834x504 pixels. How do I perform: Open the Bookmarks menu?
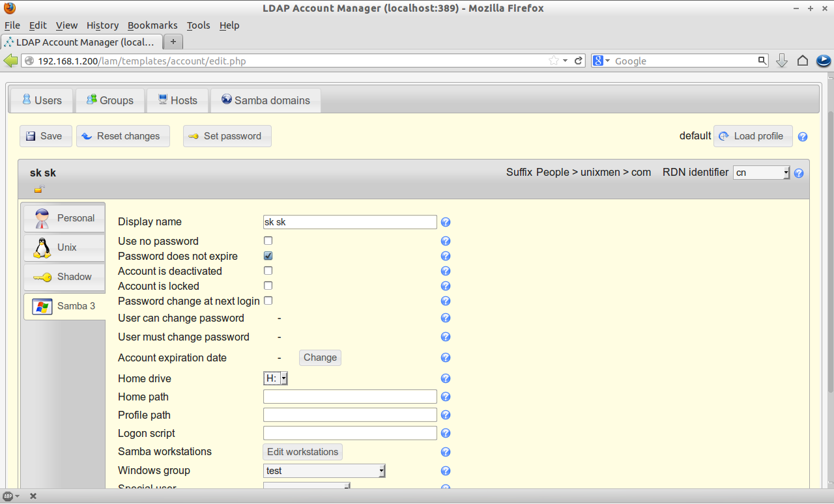coord(152,25)
